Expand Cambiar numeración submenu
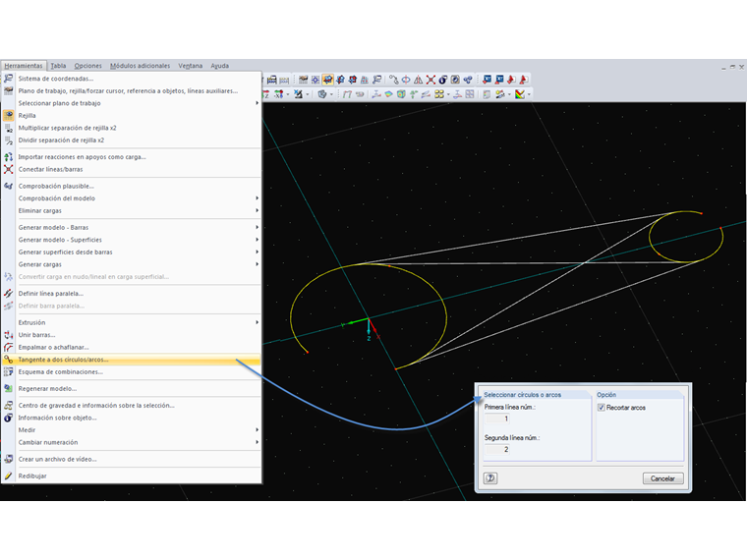The image size is (747, 560). point(131,443)
